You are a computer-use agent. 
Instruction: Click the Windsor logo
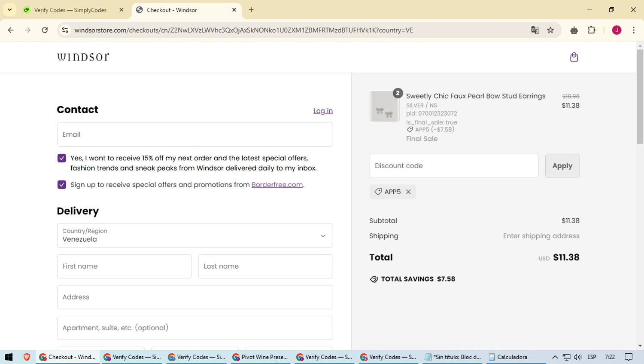83,57
